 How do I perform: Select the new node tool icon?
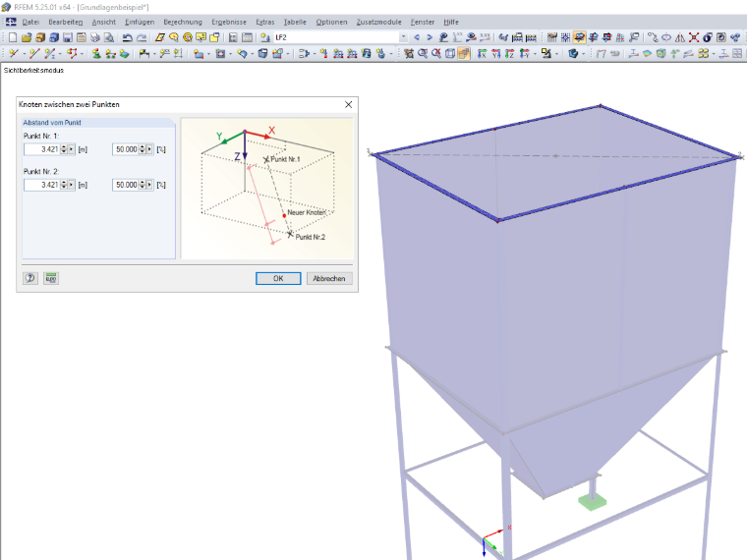[14, 54]
